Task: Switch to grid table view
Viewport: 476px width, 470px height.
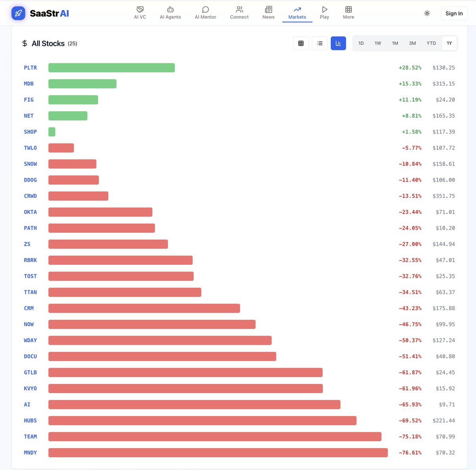Action: 301,43
